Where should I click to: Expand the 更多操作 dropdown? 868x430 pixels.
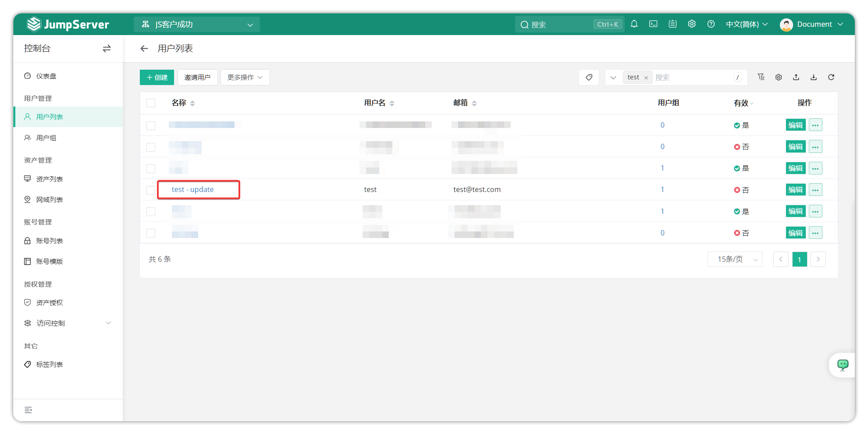pyautogui.click(x=245, y=77)
